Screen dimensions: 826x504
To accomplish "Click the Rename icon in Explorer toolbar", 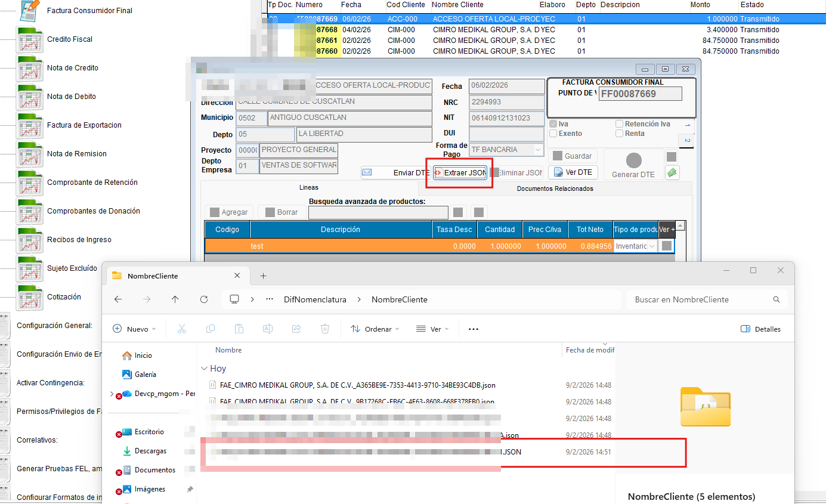I will (268, 329).
